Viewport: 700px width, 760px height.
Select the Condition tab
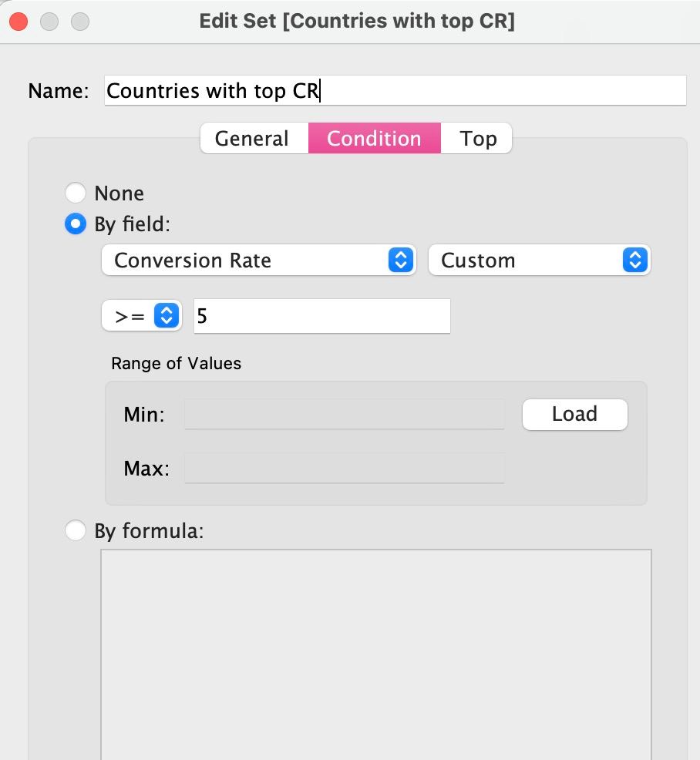click(x=374, y=138)
